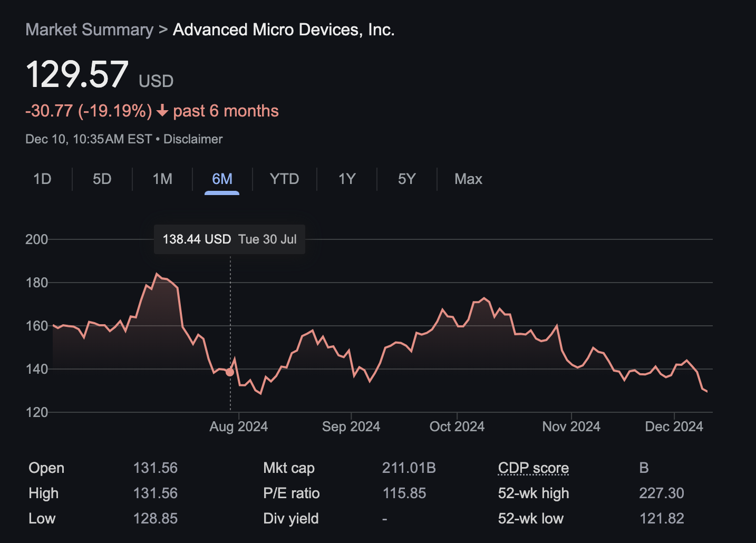Viewport: 756px width, 543px height.
Task: Switch to the 1D time range tab
Action: pyautogui.click(x=42, y=179)
